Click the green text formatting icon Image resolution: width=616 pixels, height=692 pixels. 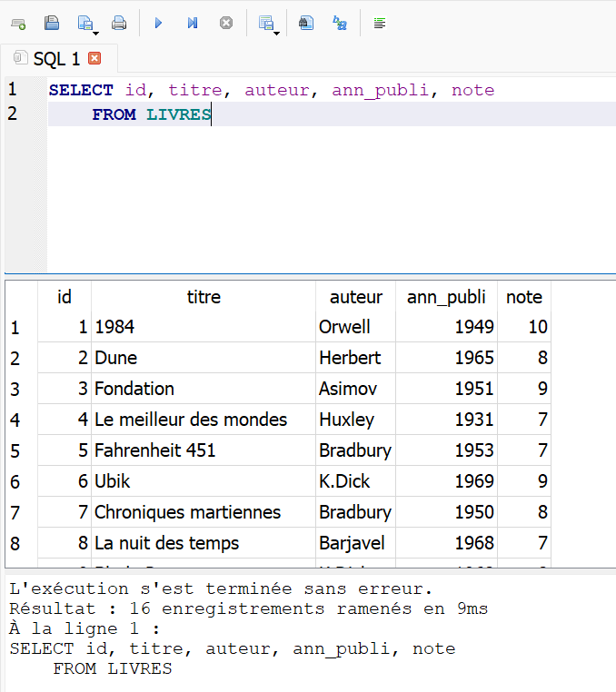pos(380,23)
